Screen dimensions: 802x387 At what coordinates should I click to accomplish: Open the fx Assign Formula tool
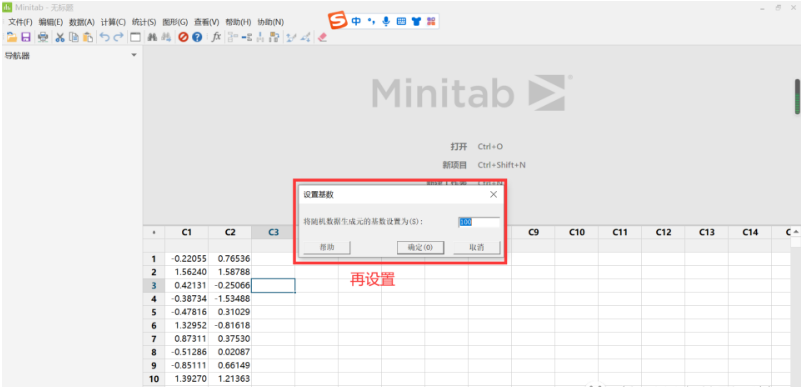click(x=216, y=37)
